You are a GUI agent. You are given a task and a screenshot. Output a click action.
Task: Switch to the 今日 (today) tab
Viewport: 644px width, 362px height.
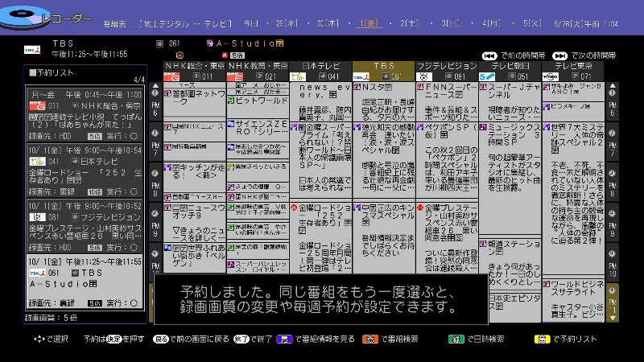point(250,24)
